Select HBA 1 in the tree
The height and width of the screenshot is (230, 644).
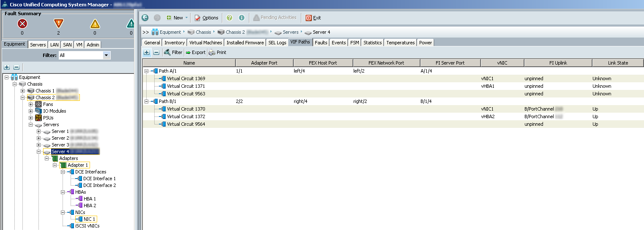point(89,199)
